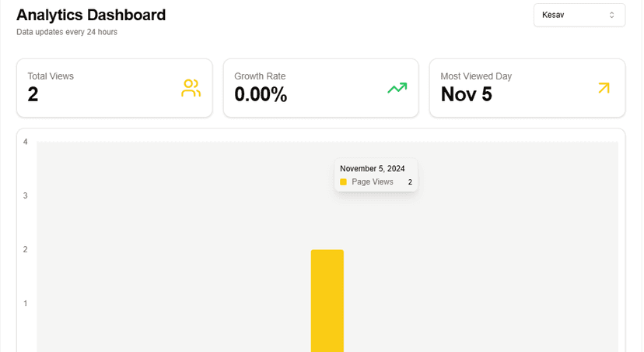Click the Nov 5 value text
This screenshot has height=352, width=644.
(466, 94)
